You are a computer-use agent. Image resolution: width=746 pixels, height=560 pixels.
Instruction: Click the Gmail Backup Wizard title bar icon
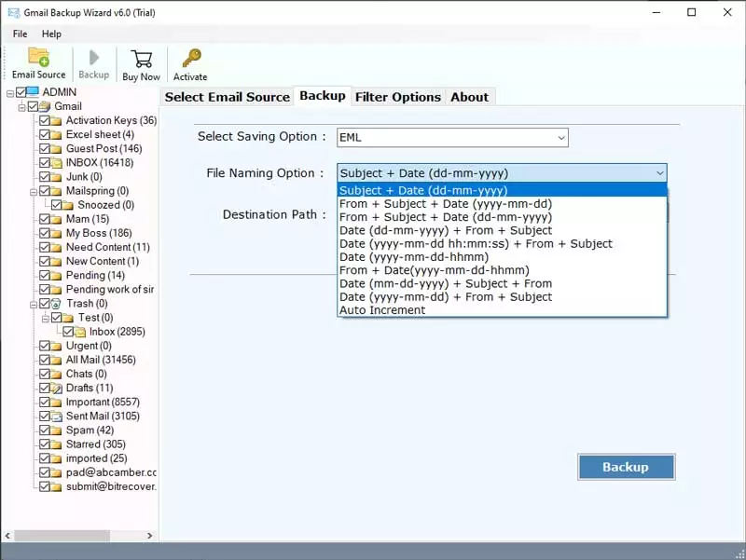[x=14, y=12]
